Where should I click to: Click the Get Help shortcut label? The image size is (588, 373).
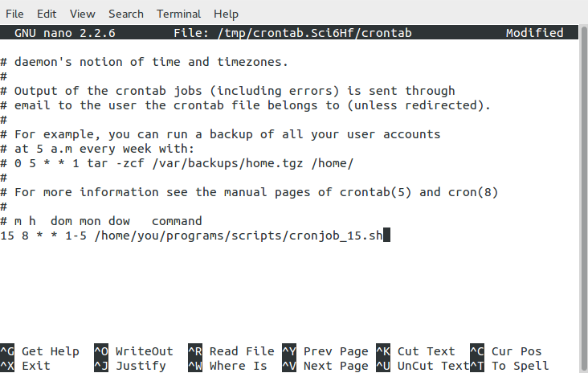pos(50,351)
